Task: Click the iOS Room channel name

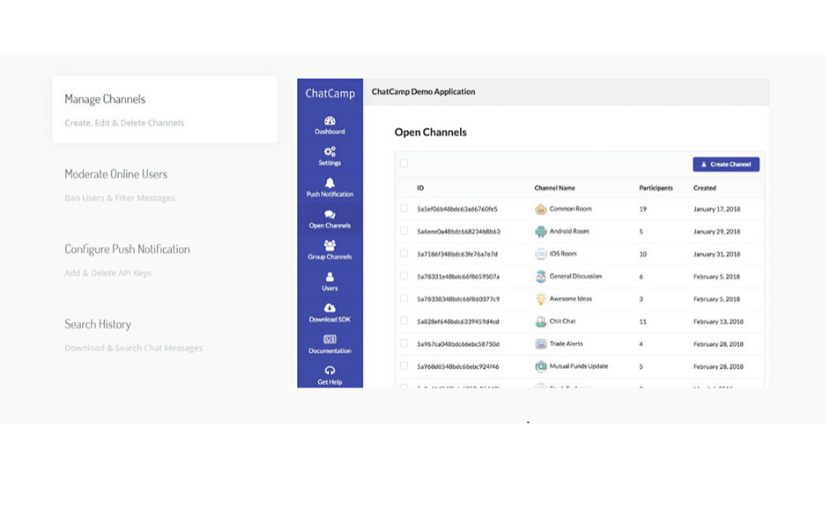Action: [563, 254]
